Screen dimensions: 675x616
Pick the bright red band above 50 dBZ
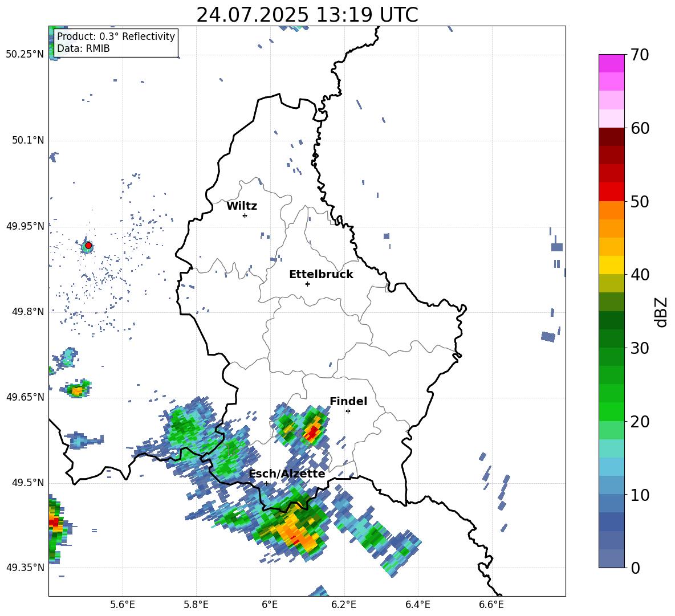611,192
